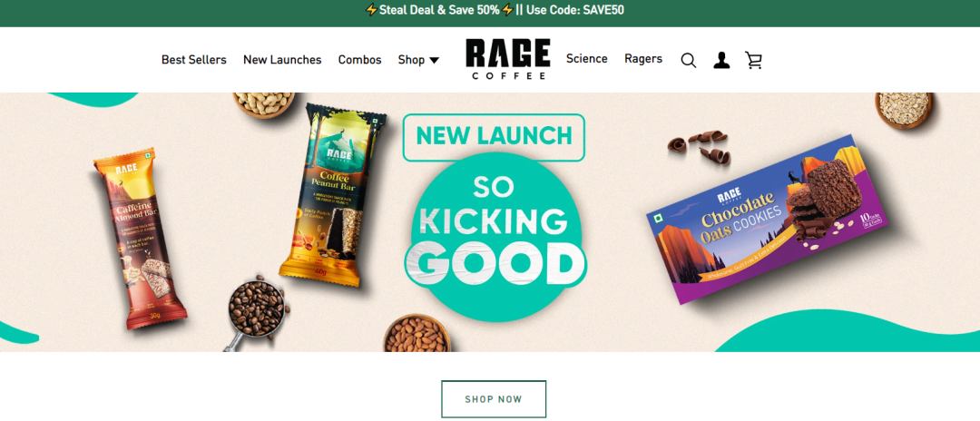Screen dimensions: 980x421
Task: Click the So Kicking Good circle
Action: (494, 238)
